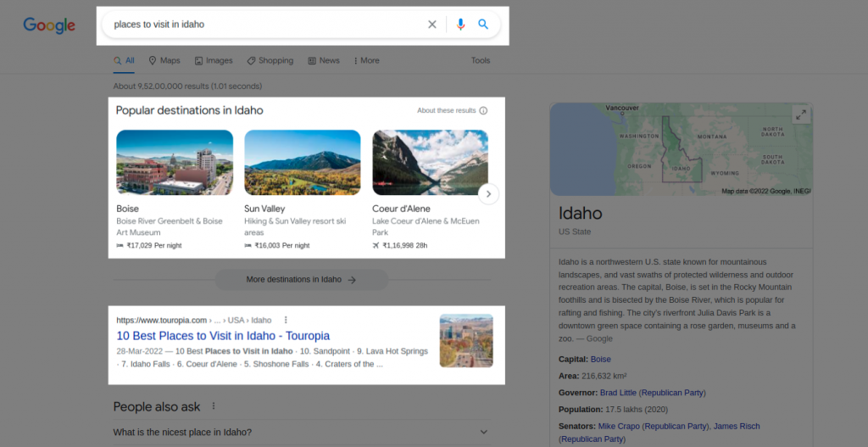Start voice search with microphone icon
This screenshot has width=868, height=447.
[x=460, y=25]
